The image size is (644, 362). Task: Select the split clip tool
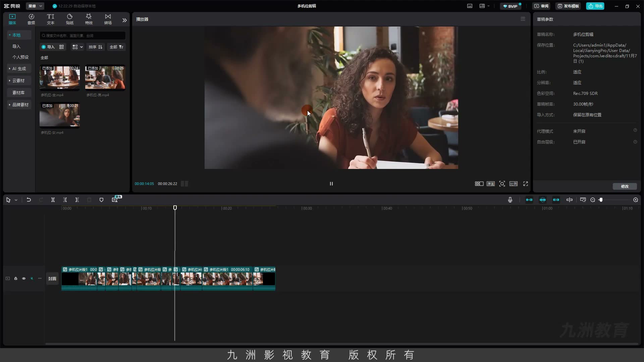[53, 200]
